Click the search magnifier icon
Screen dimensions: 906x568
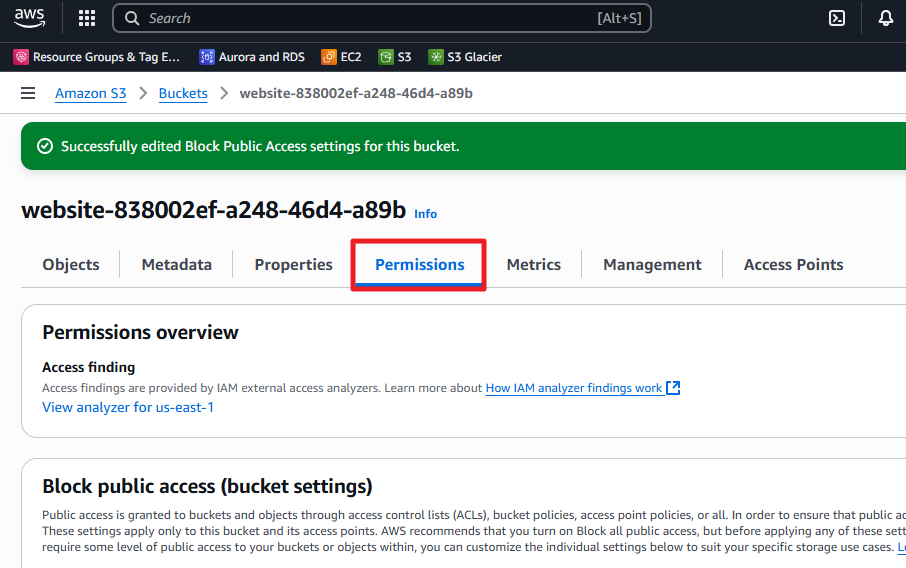(132, 18)
